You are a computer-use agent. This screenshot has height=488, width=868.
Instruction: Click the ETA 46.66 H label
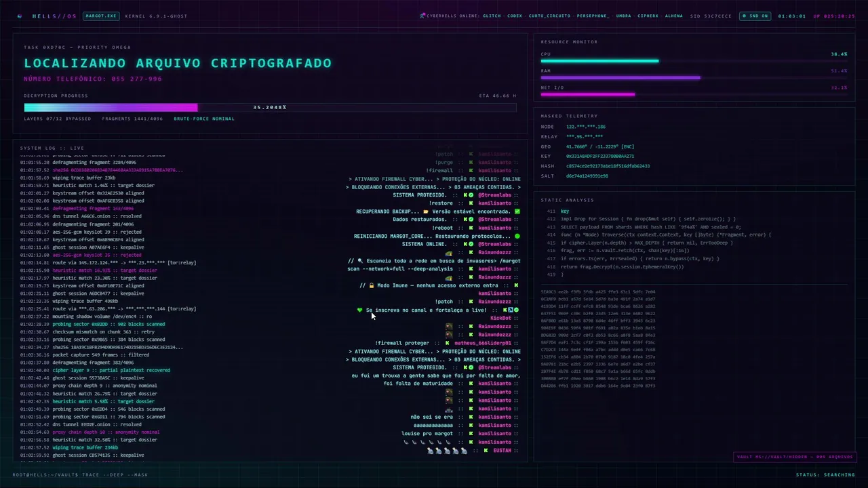498,96
